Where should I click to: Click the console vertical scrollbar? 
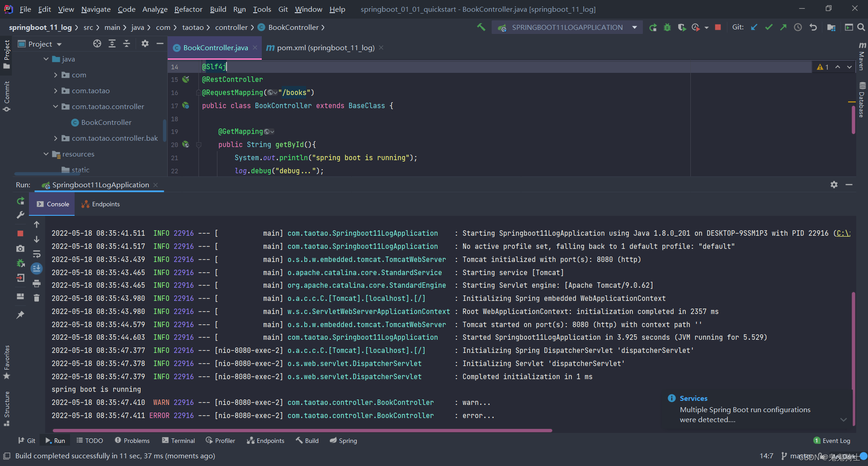[x=853, y=358]
